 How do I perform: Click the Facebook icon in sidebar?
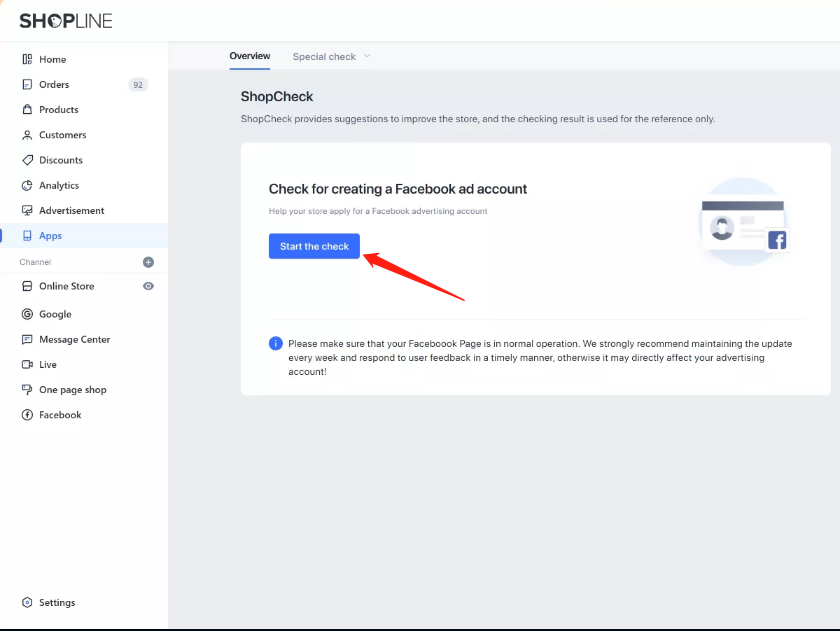tap(27, 415)
